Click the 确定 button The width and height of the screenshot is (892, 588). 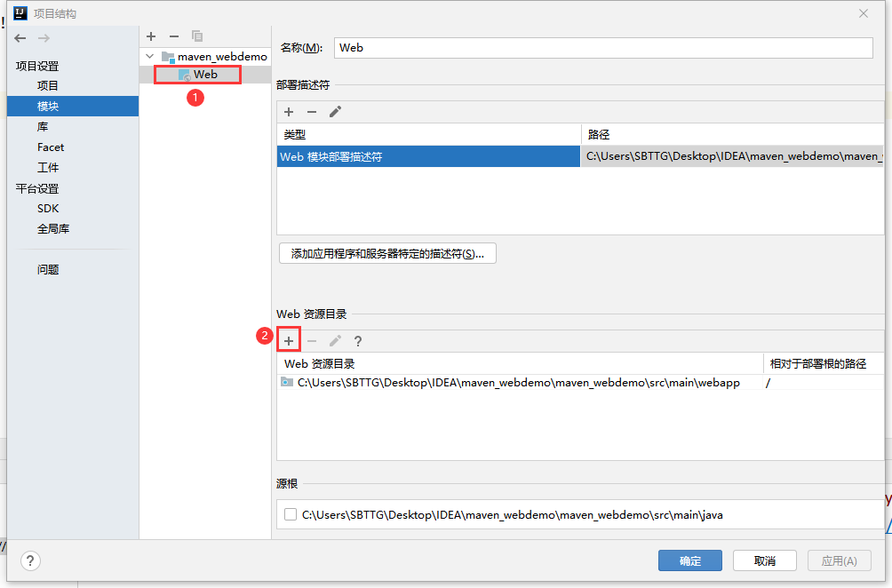tap(689, 560)
